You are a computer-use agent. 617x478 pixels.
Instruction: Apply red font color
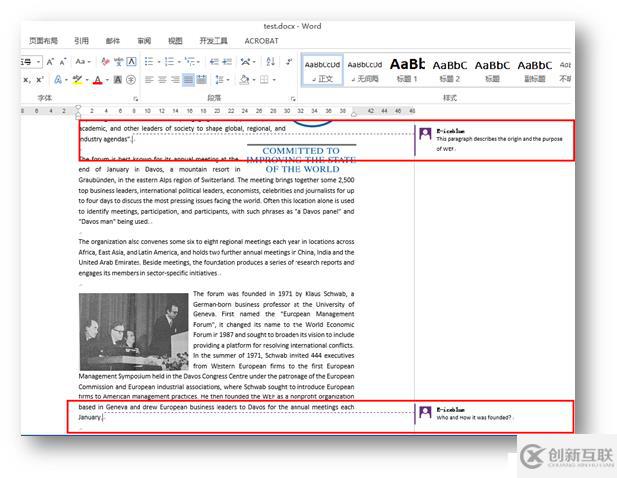point(98,80)
